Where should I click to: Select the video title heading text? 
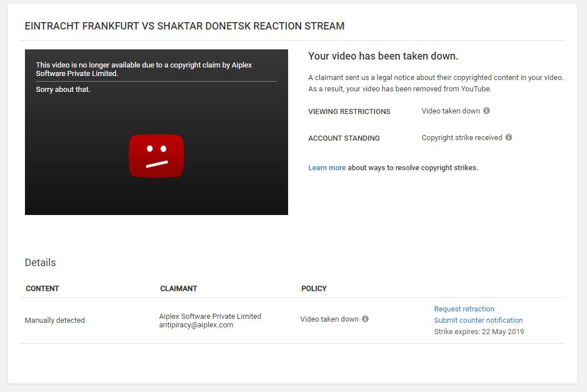pos(184,26)
